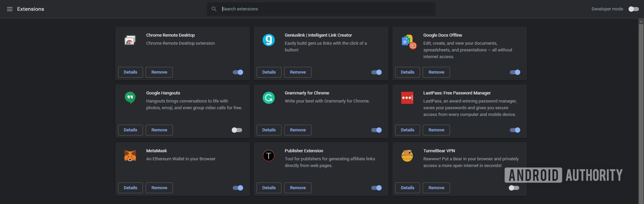Click the TunnelBear VPN bear icon
The height and width of the screenshot is (204, 644).
click(x=407, y=156)
